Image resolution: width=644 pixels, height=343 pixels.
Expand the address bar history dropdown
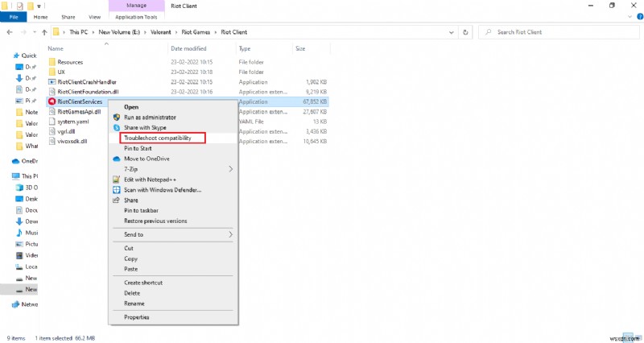click(452, 32)
